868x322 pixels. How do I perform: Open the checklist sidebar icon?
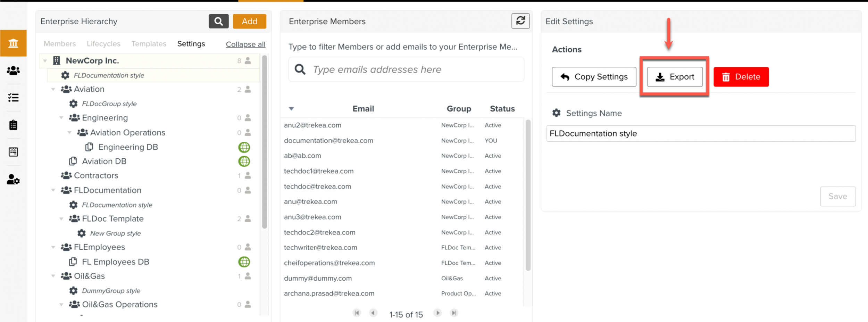point(13,98)
